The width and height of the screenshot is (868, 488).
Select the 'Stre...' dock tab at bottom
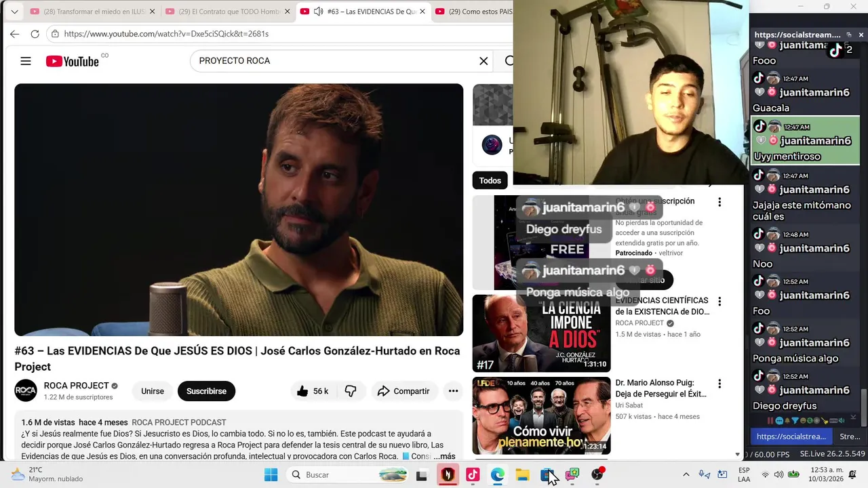[850, 436]
